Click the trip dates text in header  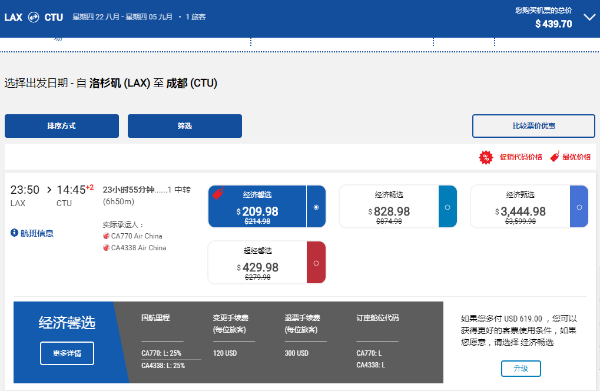(122, 17)
